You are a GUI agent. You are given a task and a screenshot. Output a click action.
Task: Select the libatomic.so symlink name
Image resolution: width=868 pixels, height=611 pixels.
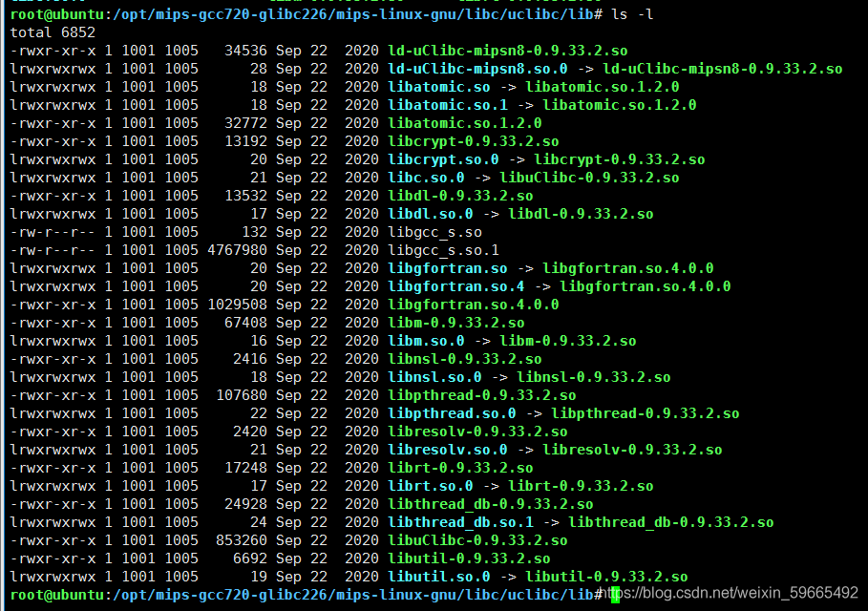point(439,88)
